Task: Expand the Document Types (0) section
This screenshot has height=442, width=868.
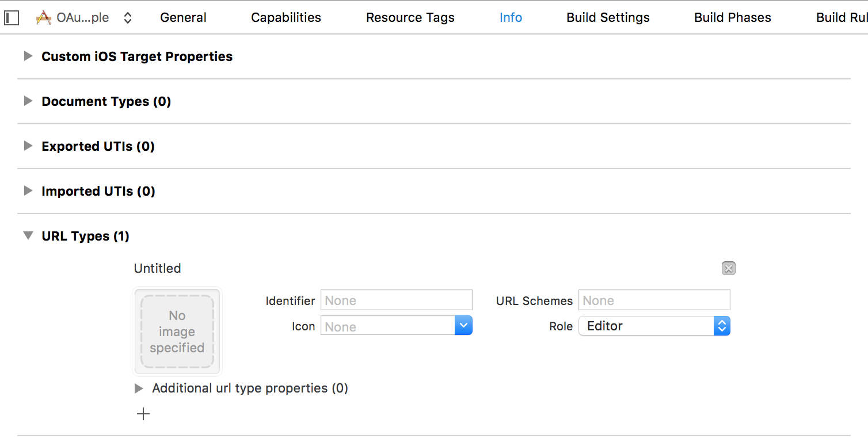Action: coord(28,101)
